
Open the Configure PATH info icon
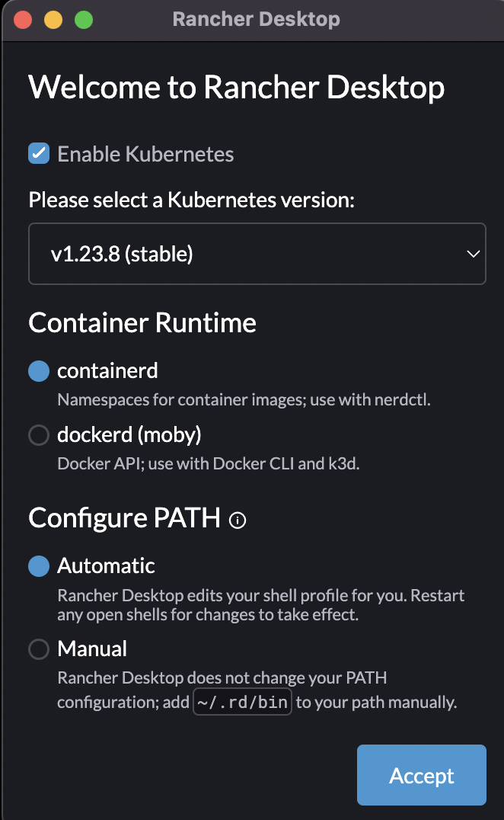click(238, 521)
